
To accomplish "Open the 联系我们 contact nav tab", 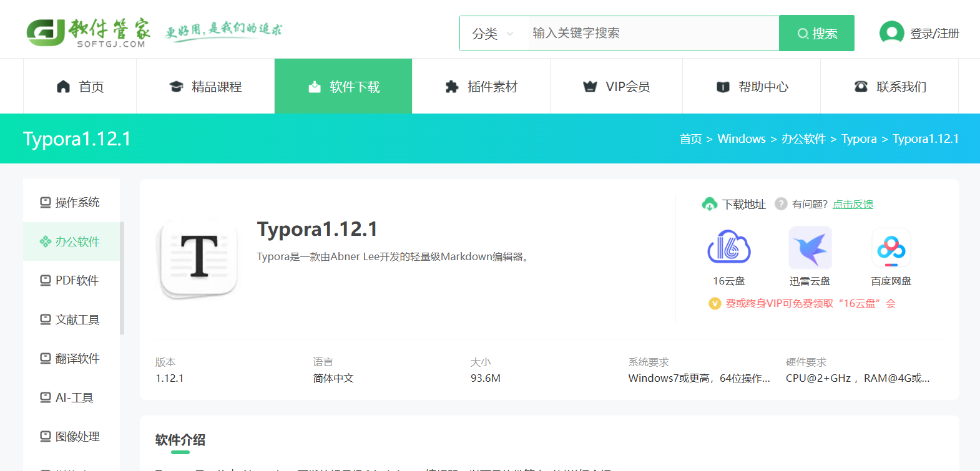I will (x=889, y=86).
